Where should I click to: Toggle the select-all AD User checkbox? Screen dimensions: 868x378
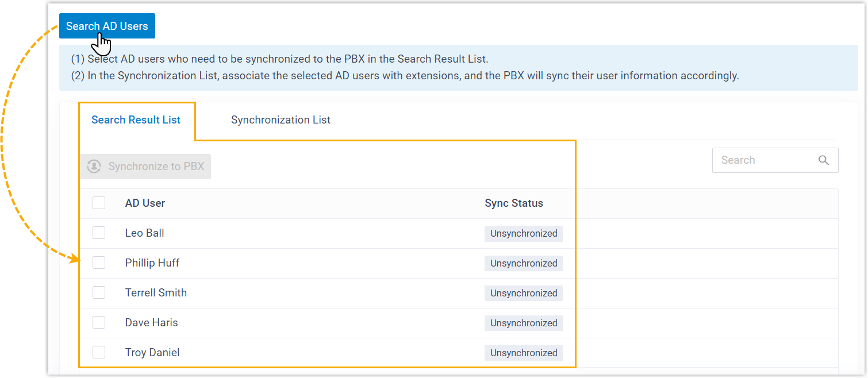[99, 203]
